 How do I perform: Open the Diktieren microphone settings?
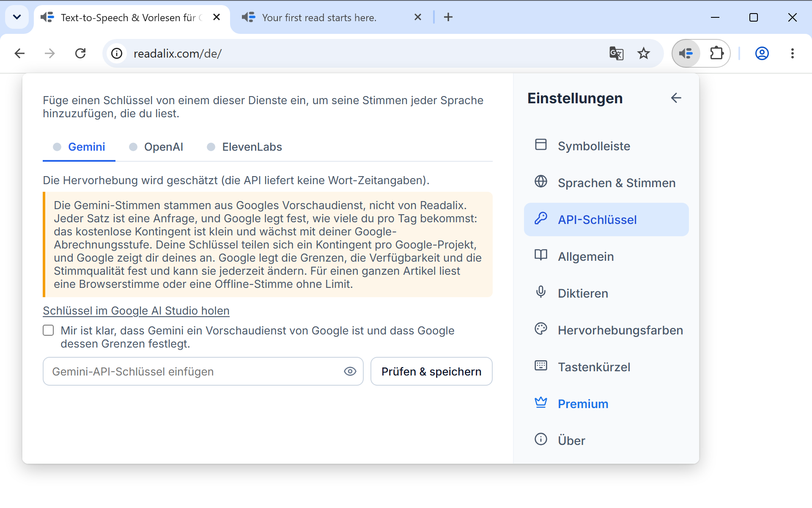coord(606,293)
